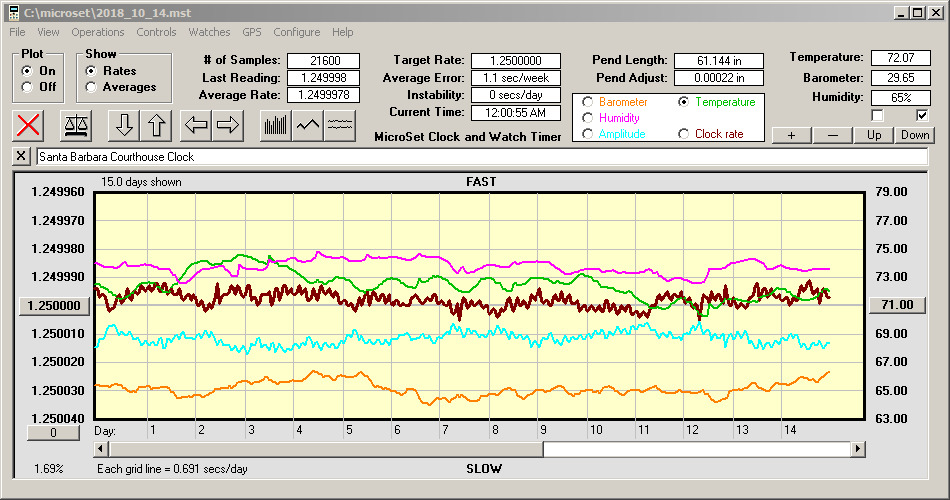Select the zigzag line graph icon
The height and width of the screenshot is (500, 950).
[x=308, y=125]
